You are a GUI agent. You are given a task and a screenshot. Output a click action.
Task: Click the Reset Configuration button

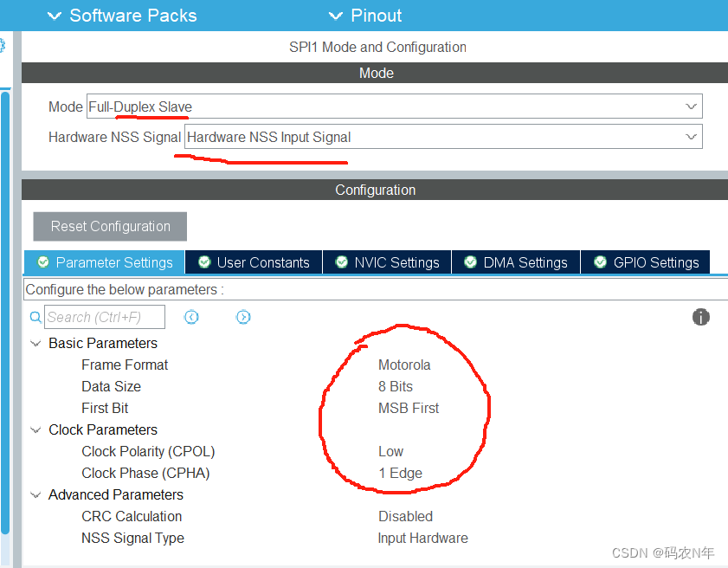109,226
